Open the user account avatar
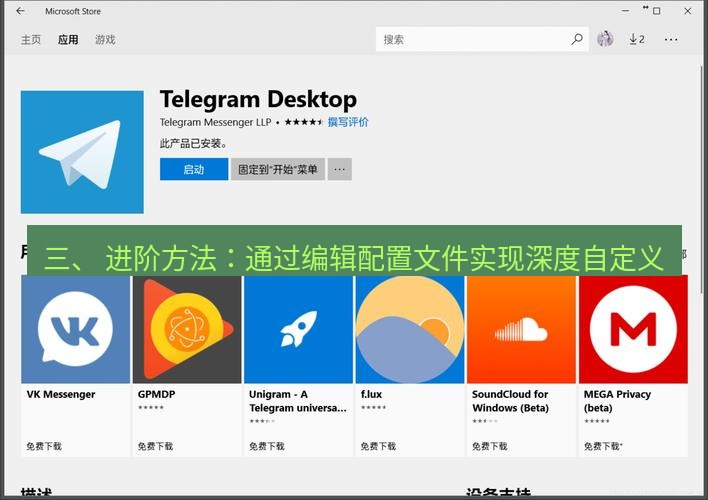This screenshot has width=708, height=500. (x=605, y=39)
